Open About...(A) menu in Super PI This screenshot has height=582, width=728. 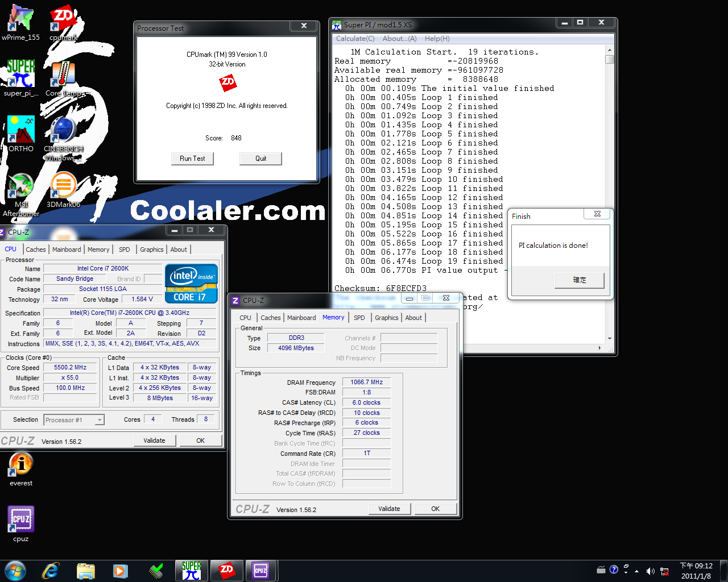click(399, 39)
